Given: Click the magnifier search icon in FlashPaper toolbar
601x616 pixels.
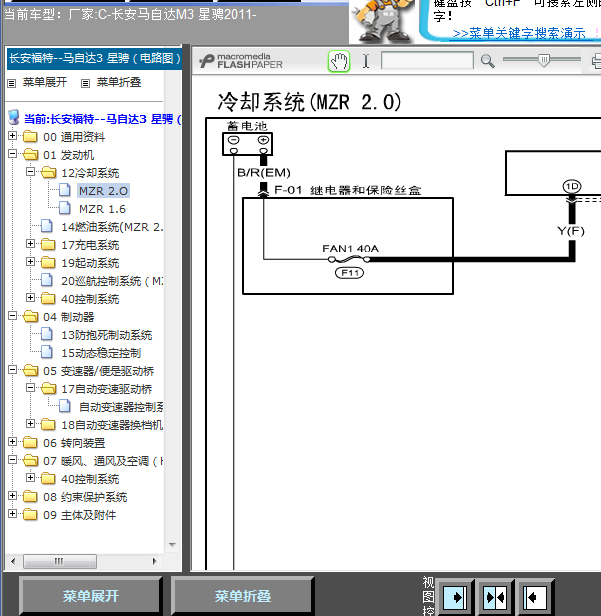Looking at the screenshot, I should 487,61.
